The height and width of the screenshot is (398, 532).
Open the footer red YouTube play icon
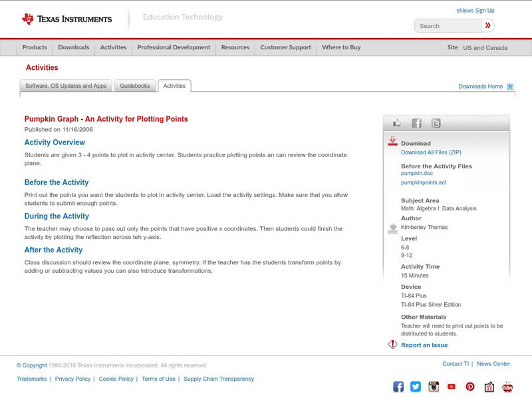click(452, 387)
